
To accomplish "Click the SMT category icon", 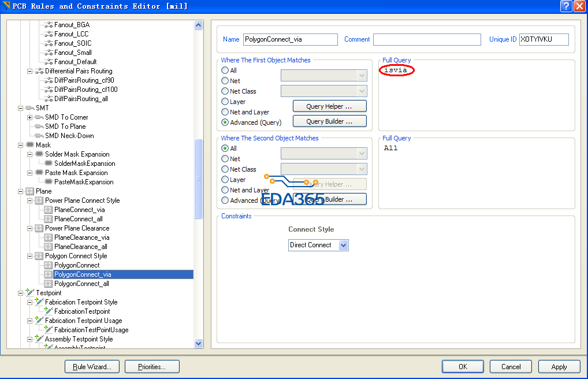I will tap(30, 108).
